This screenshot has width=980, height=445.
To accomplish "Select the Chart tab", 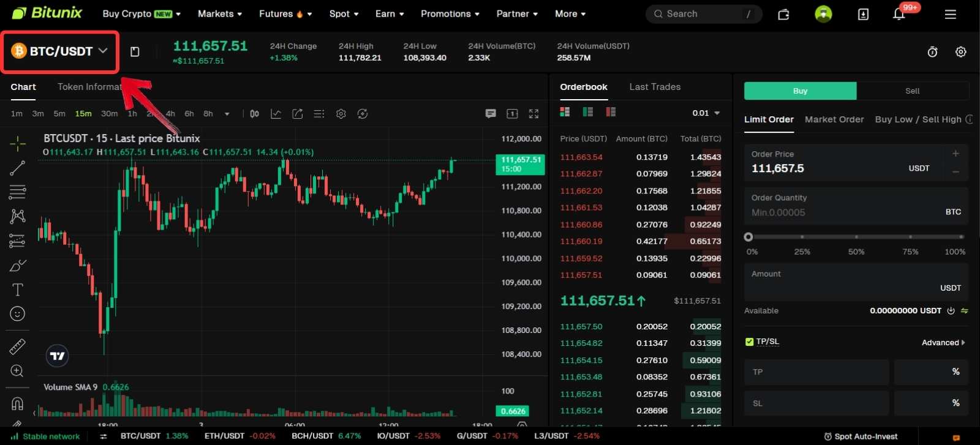I will pos(23,87).
